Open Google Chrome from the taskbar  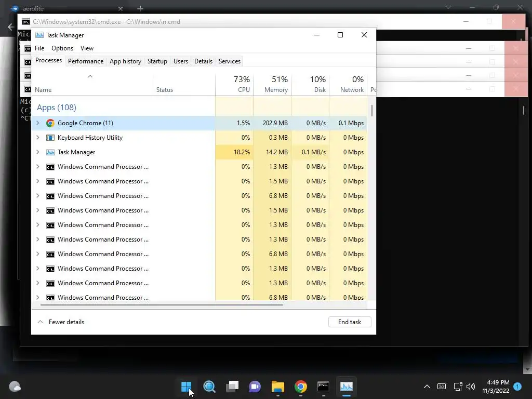pyautogui.click(x=301, y=387)
